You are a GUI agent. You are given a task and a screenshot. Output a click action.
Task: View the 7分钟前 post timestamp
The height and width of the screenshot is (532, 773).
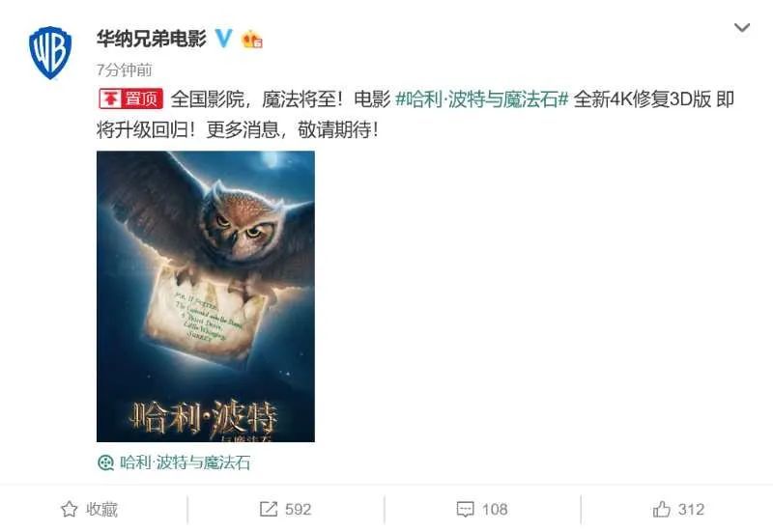pyautogui.click(x=125, y=70)
